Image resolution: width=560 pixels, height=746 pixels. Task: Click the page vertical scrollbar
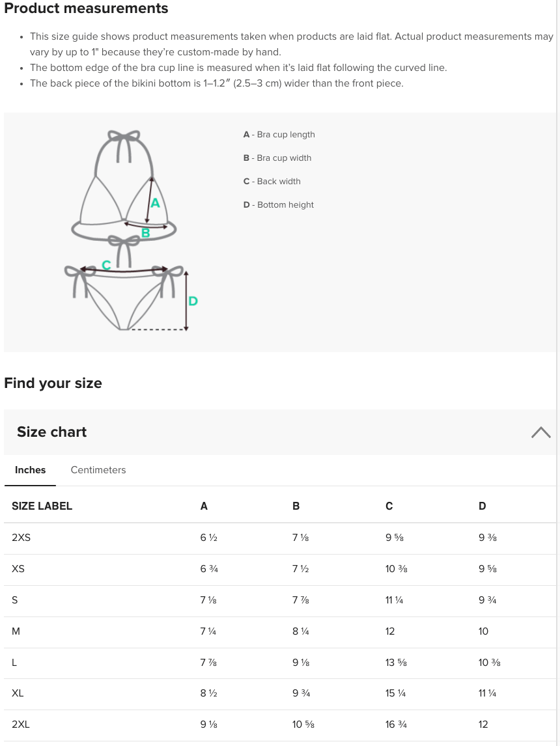pos(557,373)
